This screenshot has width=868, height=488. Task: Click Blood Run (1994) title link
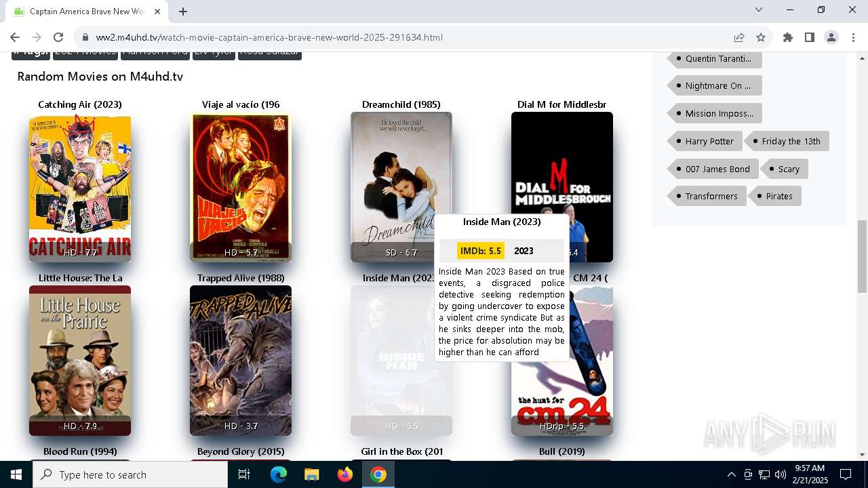pyautogui.click(x=80, y=451)
